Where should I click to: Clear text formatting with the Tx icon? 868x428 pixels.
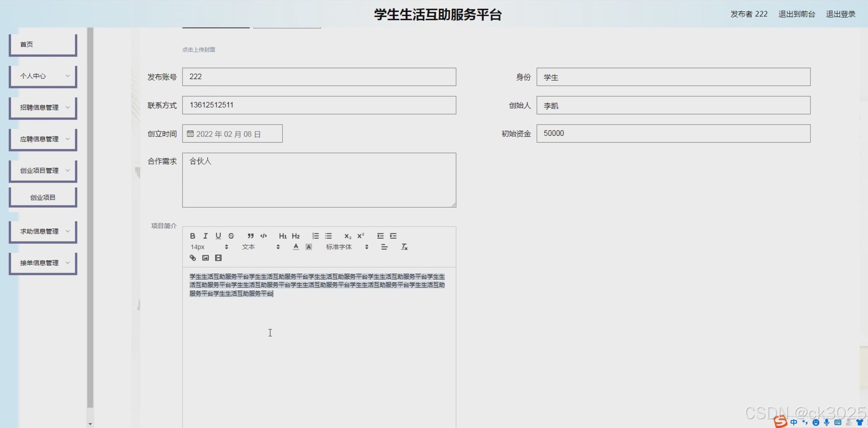click(x=404, y=247)
